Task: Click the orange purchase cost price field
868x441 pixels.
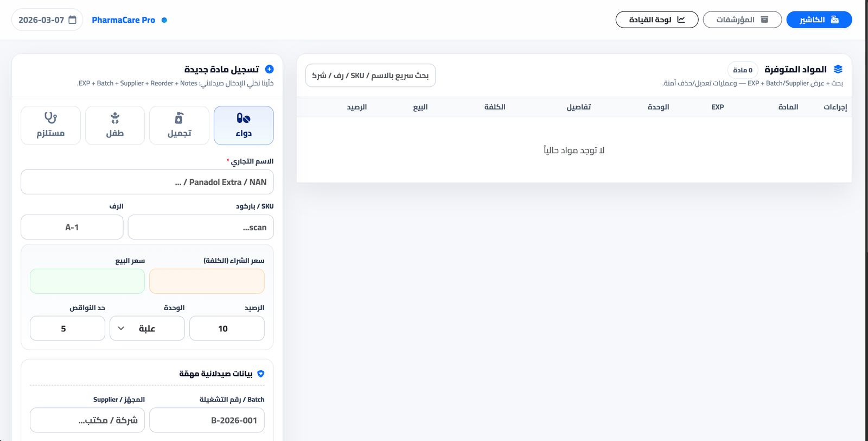Action: [x=207, y=281]
